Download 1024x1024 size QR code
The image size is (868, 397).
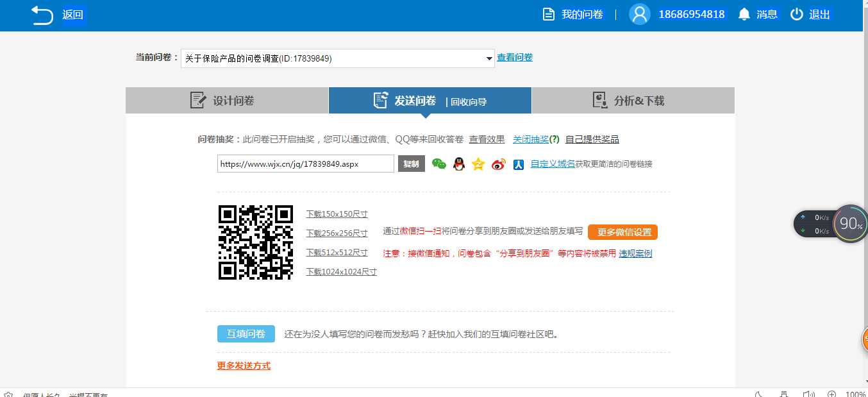342,272
